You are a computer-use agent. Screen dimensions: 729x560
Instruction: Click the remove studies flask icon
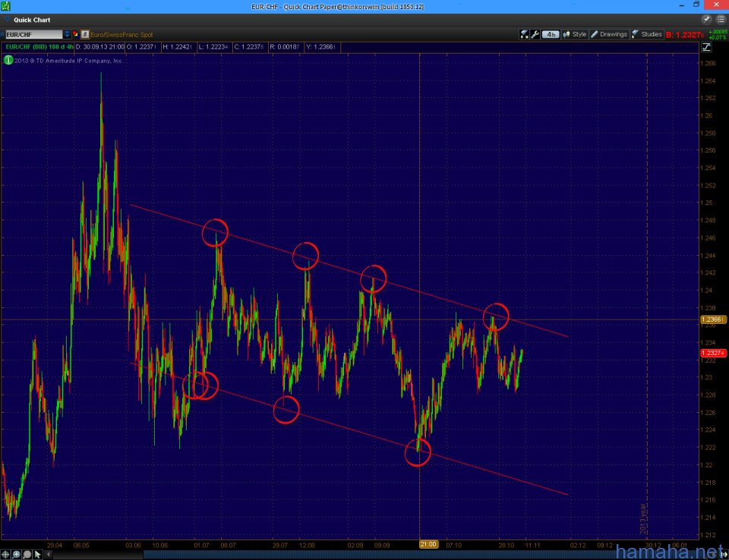click(x=524, y=34)
